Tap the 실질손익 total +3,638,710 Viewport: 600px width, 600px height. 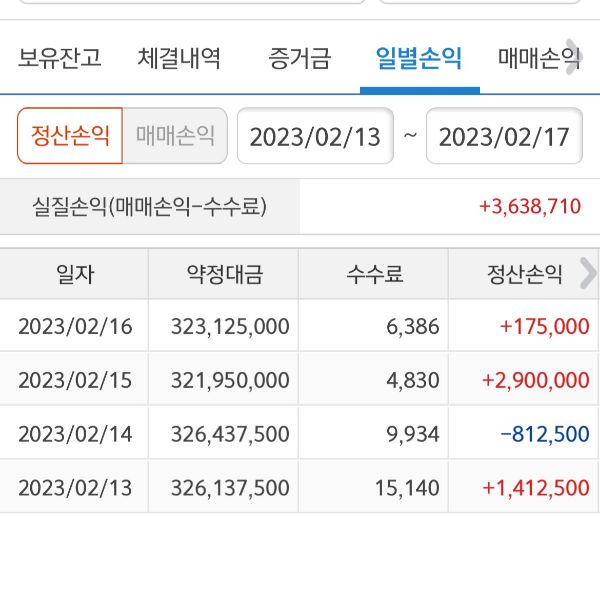click(x=530, y=207)
